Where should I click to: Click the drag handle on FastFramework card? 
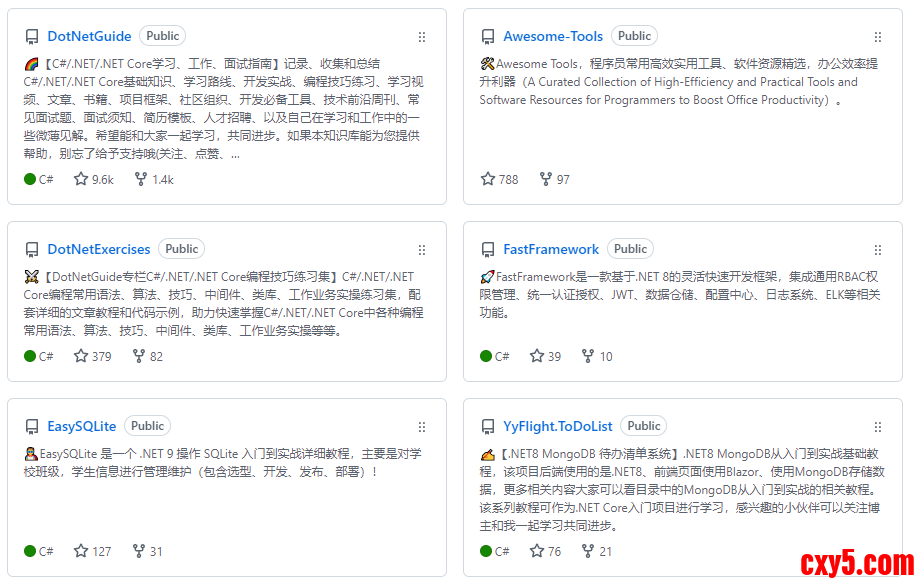[x=877, y=250]
